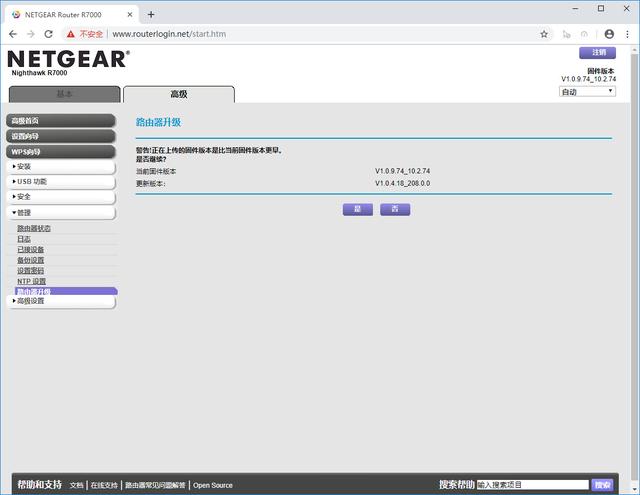Click the 注销 logout button

[x=598, y=52]
